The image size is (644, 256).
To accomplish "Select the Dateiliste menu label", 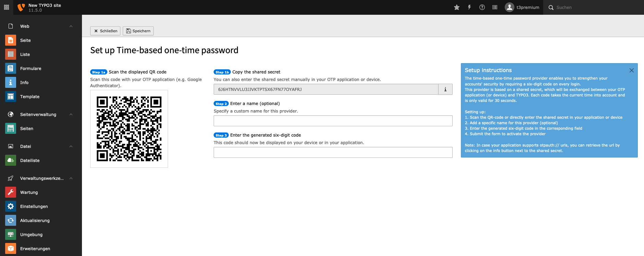I will pyautogui.click(x=30, y=160).
